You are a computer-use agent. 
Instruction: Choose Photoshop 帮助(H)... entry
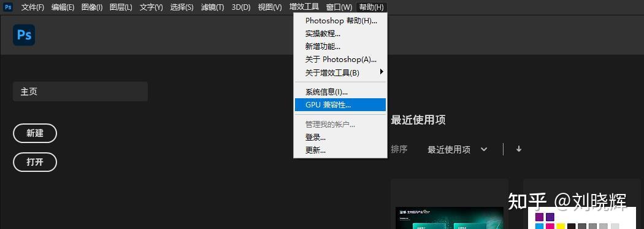tap(340, 20)
